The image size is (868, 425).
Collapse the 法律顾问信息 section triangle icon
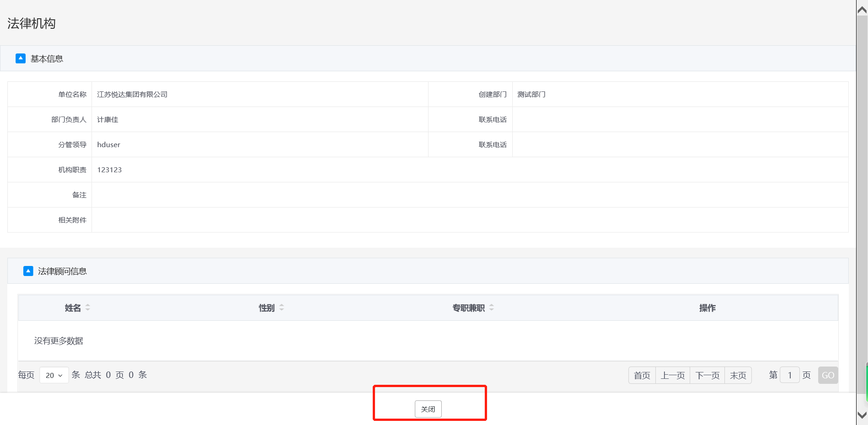pos(28,271)
